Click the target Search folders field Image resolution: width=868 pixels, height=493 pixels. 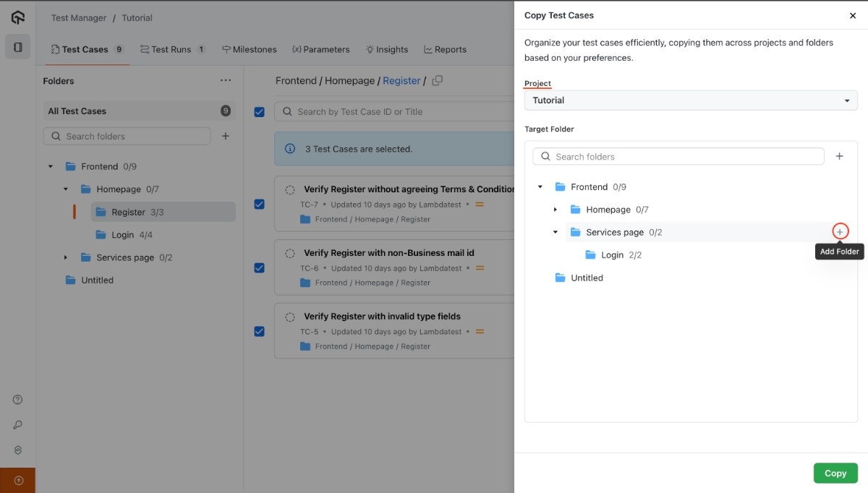click(x=680, y=156)
